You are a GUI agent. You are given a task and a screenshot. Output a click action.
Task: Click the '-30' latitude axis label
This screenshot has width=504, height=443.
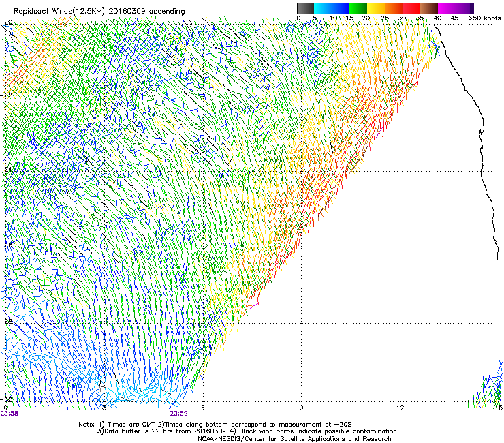[x=7, y=399]
